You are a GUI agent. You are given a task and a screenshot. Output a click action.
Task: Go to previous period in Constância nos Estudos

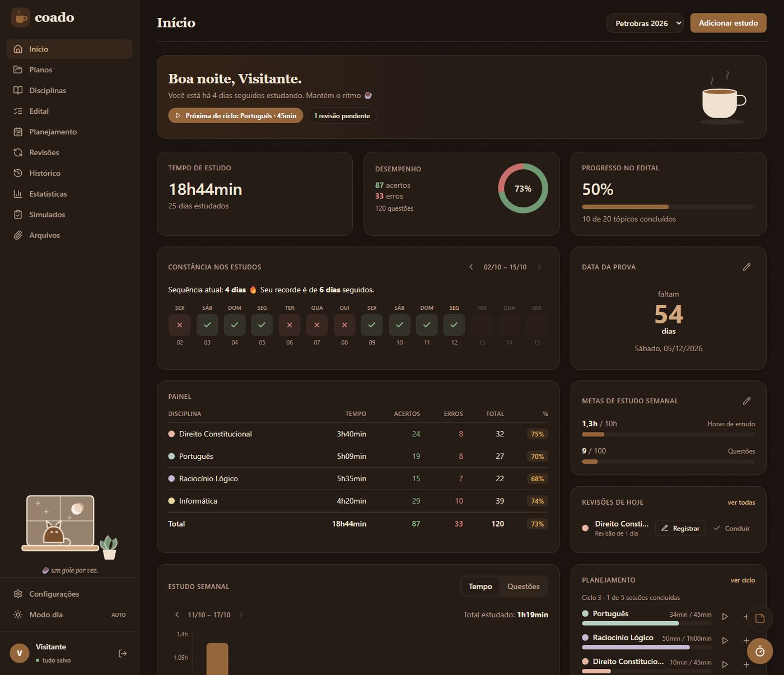coord(471,267)
